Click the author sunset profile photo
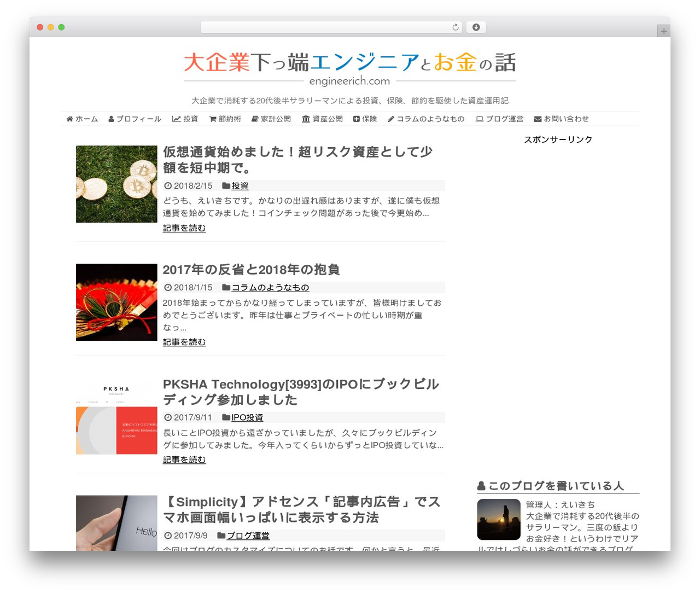Viewport: 700px width, 593px height. (499, 520)
